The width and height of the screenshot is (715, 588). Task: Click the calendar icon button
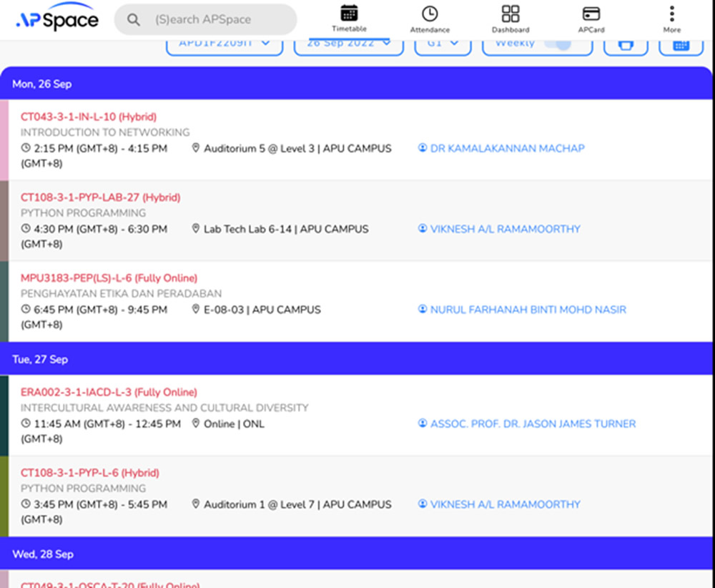[x=681, y=44]
